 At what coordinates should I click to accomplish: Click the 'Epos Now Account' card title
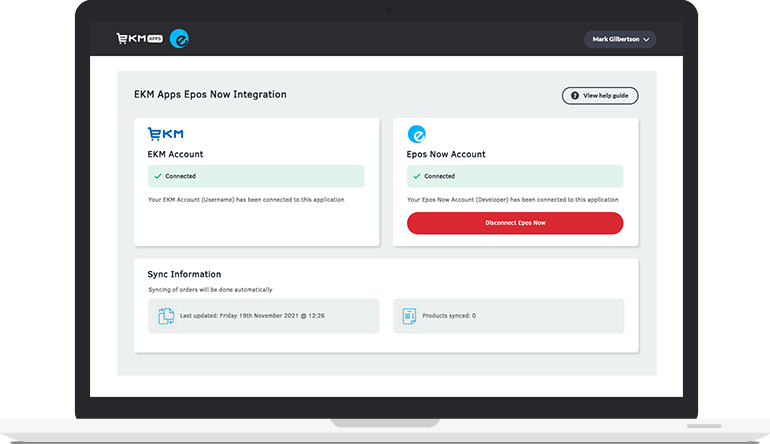(x=446, y=154)
